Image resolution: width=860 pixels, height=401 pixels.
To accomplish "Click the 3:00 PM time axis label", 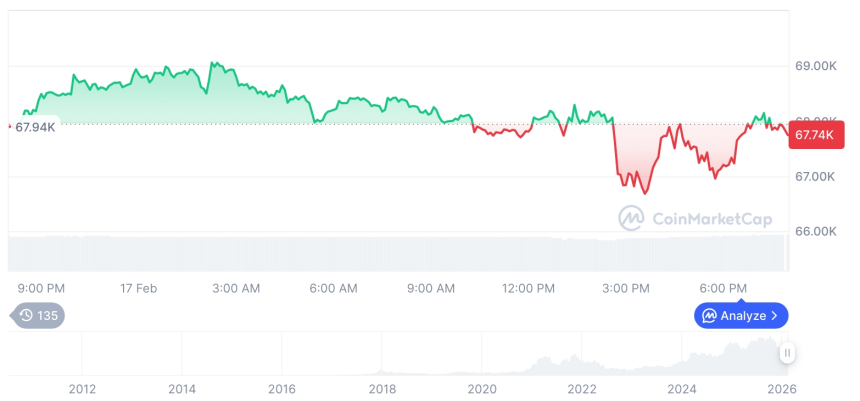I will 626,288.
